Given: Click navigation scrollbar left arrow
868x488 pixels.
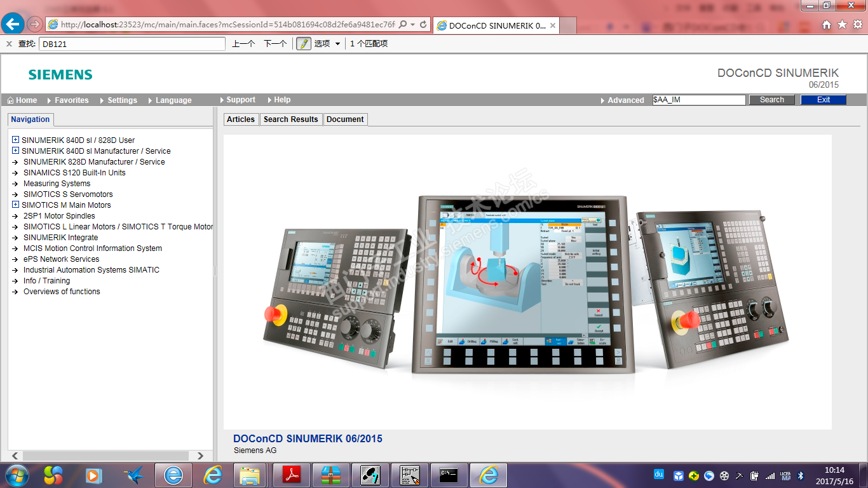Looking at the screenshot, I should [15, 456].
